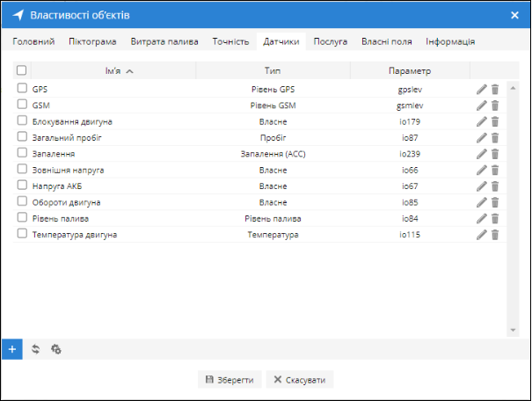The height and width of the screenshot is (401, 532).
Task: Click parameter value io115
Action: [410, 235]
